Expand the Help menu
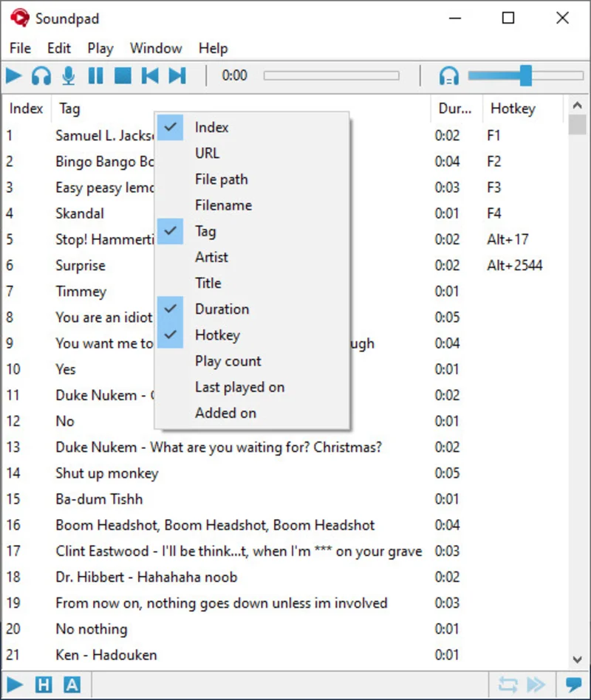Screen dimensions: 591x700 coord(213,48)
